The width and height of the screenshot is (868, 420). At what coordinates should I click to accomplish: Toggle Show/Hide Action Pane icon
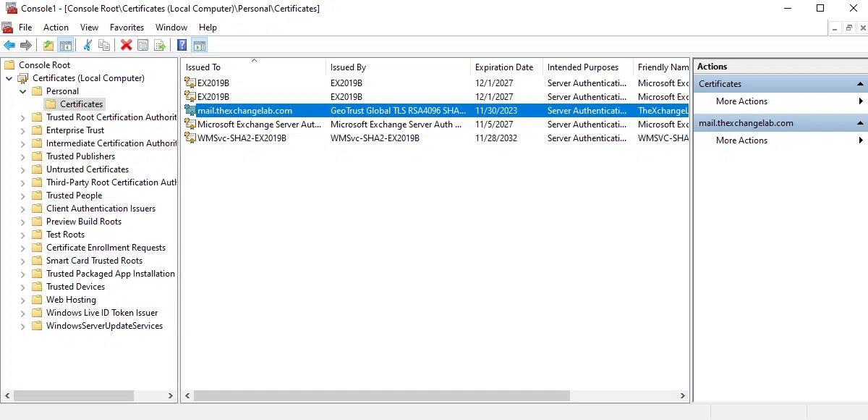click(200, 46)
